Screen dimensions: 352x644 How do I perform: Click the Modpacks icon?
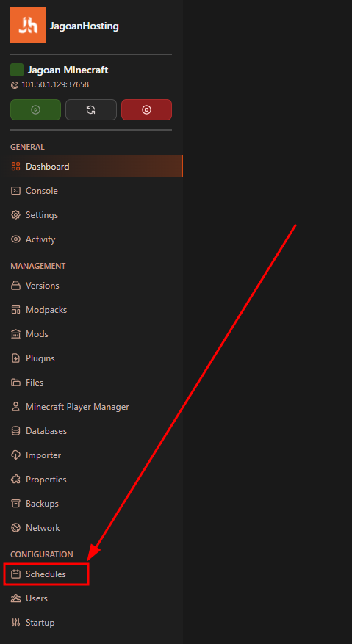pyautogui.click(x=15, y=310)
